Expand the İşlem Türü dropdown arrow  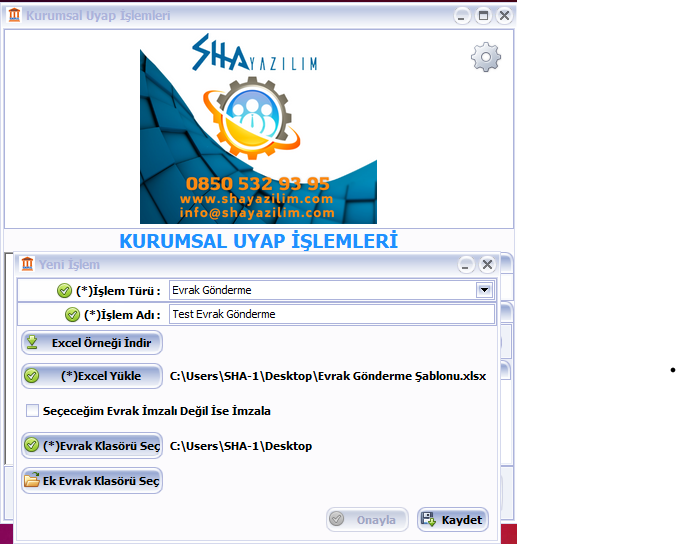(x=484, y=290)
